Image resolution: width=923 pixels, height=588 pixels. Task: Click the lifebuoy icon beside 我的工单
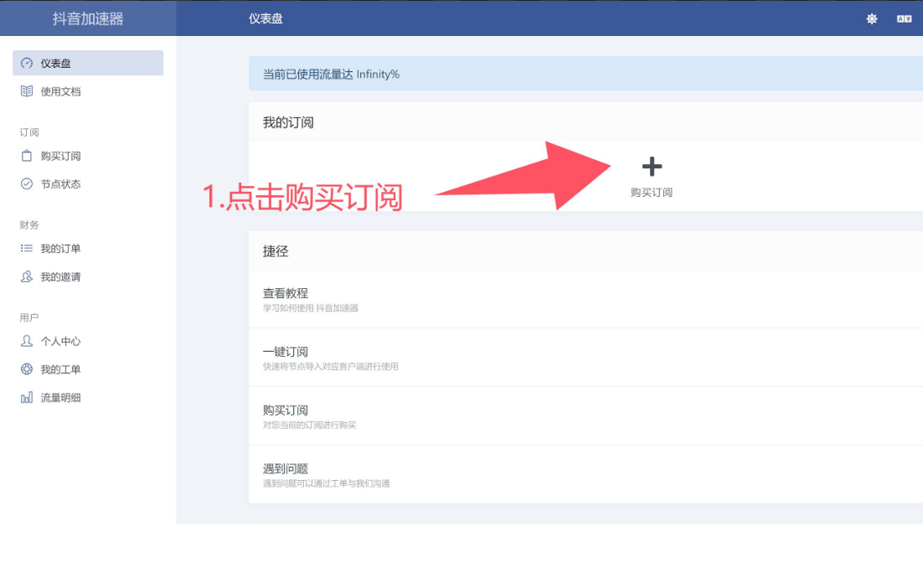click(27, 369)
